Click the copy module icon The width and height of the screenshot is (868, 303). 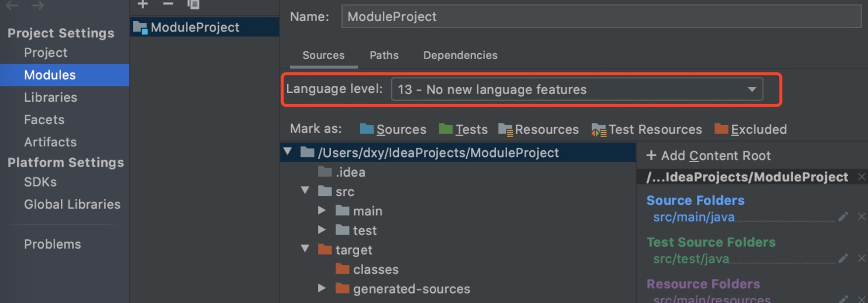193,4
